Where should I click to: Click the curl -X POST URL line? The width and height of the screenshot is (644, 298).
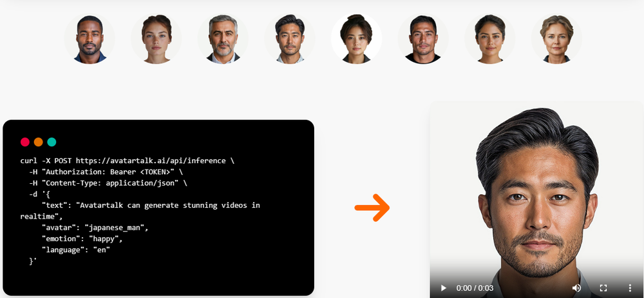128,161
